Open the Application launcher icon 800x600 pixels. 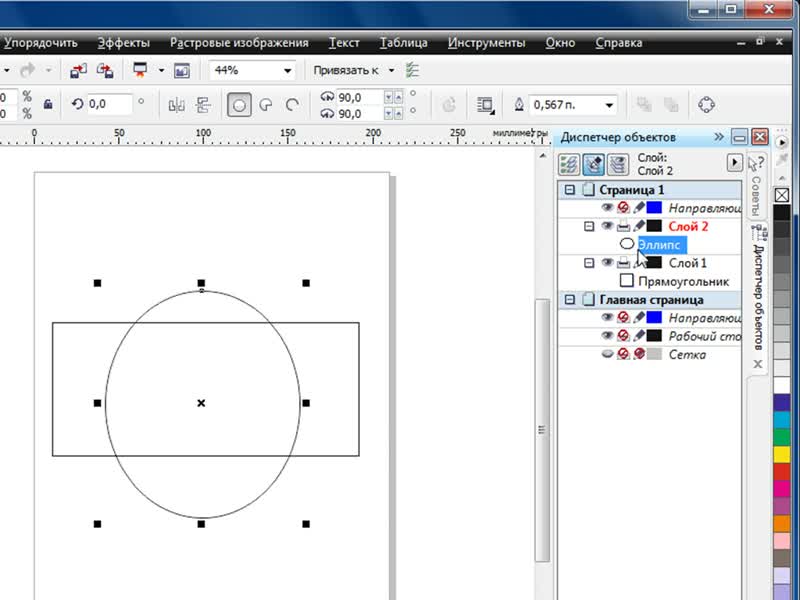click(x=140, y=70)
